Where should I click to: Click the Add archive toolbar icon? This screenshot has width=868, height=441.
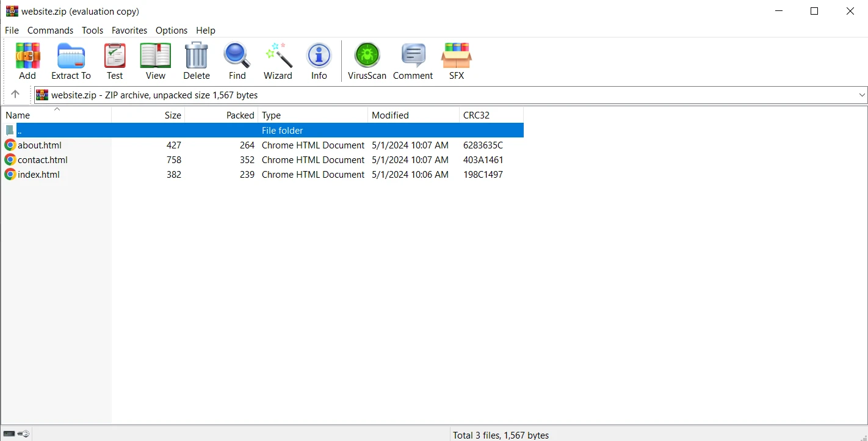point(27,61)
